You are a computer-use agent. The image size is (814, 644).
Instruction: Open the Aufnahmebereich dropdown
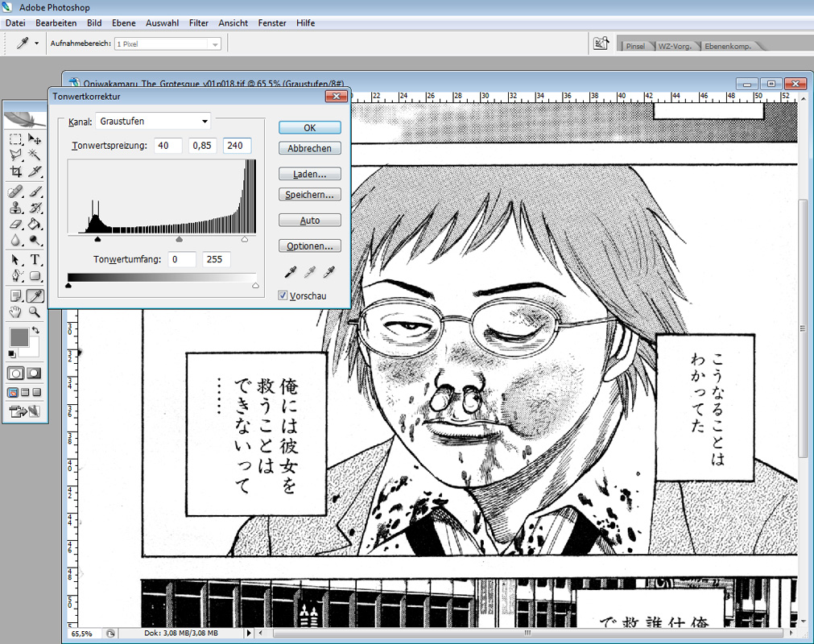(x=167, y=44)
